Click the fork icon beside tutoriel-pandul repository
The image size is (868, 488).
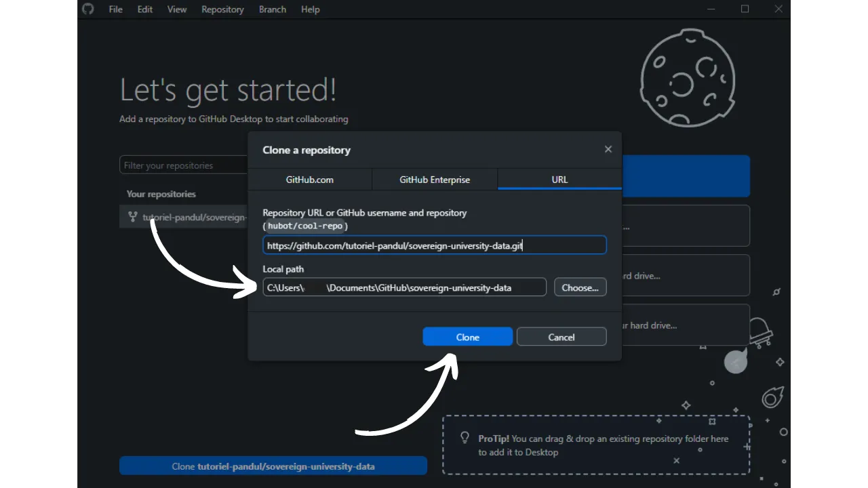click(x=133, y=218)
